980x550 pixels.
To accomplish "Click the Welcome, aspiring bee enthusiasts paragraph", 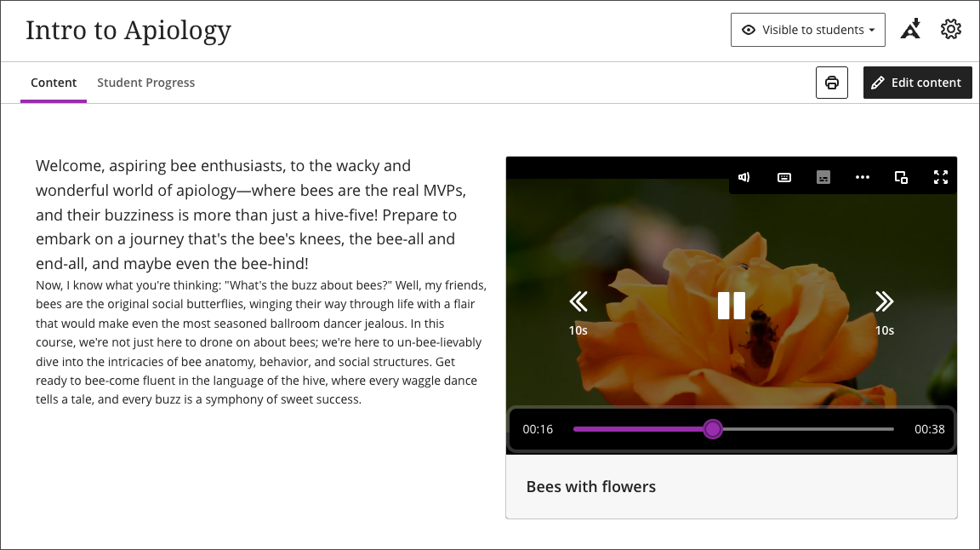I will [x=251, y=215].
